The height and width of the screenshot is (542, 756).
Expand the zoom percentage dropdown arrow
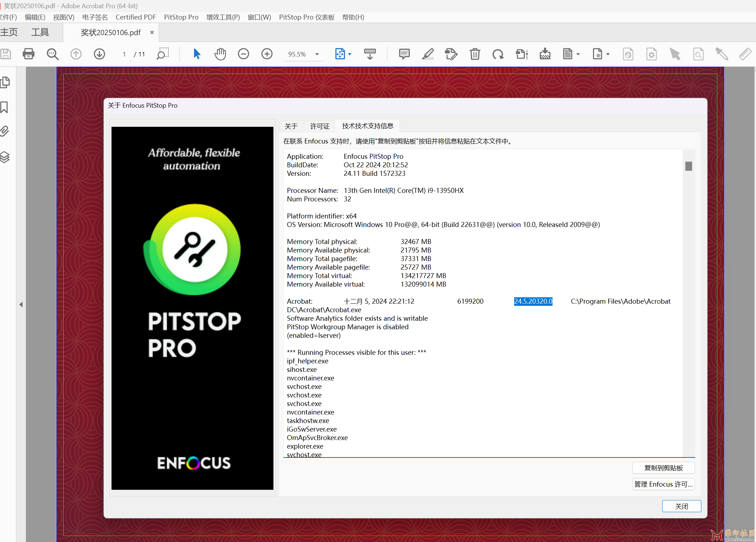(x=317, y=54)
